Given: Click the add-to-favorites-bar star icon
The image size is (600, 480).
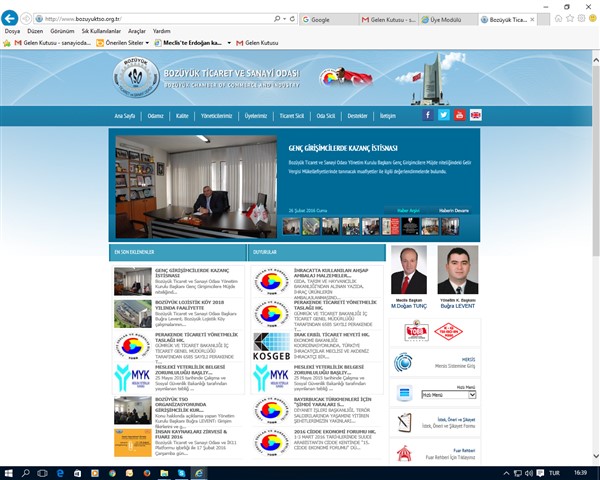Looking at the screenshot, I should coord(7,43).
